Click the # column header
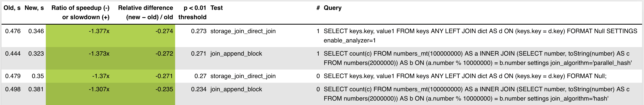 (318, 8)
